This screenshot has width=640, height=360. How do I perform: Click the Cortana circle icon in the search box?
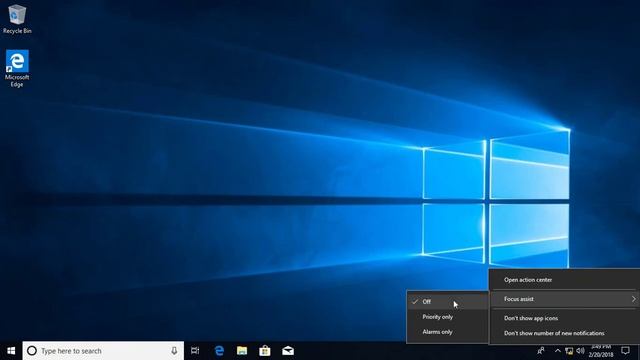coord(32,351)
